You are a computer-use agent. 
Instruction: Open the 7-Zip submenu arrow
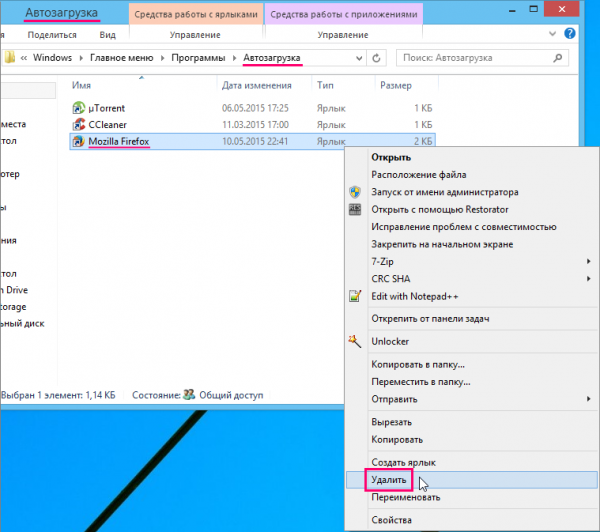(589, 261)
